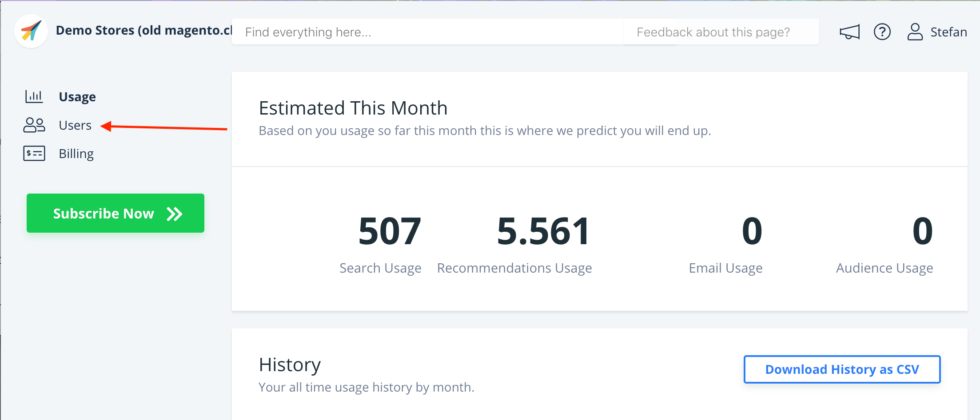Focus the 'Find everything here...' search field
The image size is (980, 420).
click(427, 32)
